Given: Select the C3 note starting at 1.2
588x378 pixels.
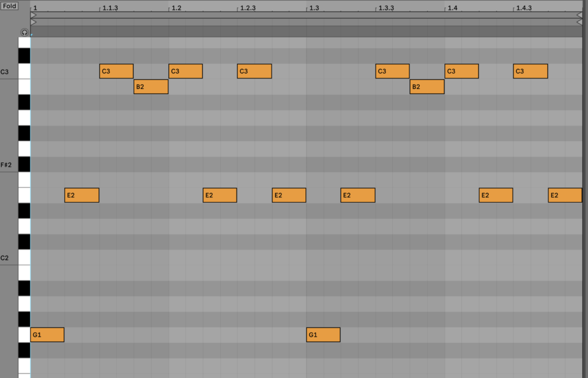Looking at the screenshot, I should click(185, 71).
